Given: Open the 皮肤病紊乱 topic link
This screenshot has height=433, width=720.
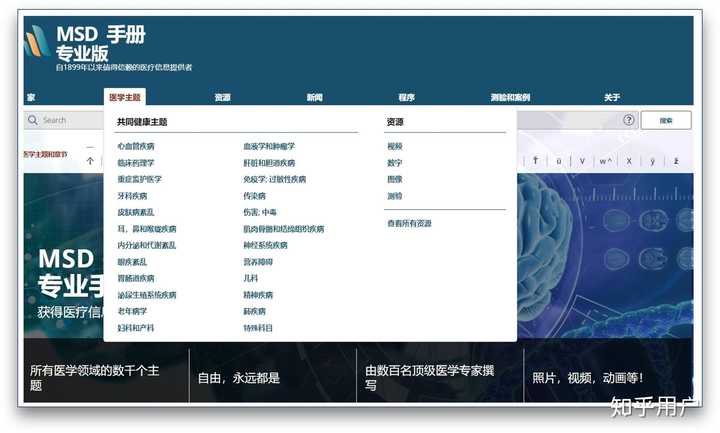Looking at the screenshot, I should [136, 212].
